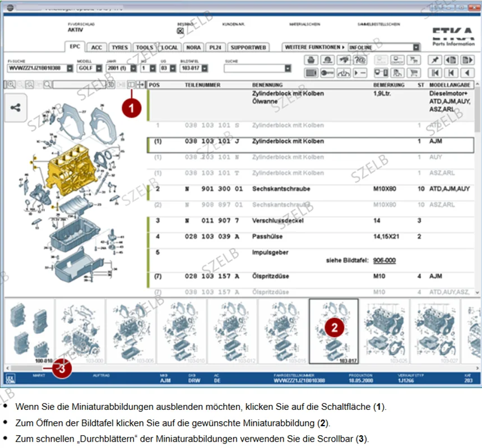Expand the Suche dropdown arrow
Image resolution: width=482 pixels, height=448 pixels.
[288, 68]
